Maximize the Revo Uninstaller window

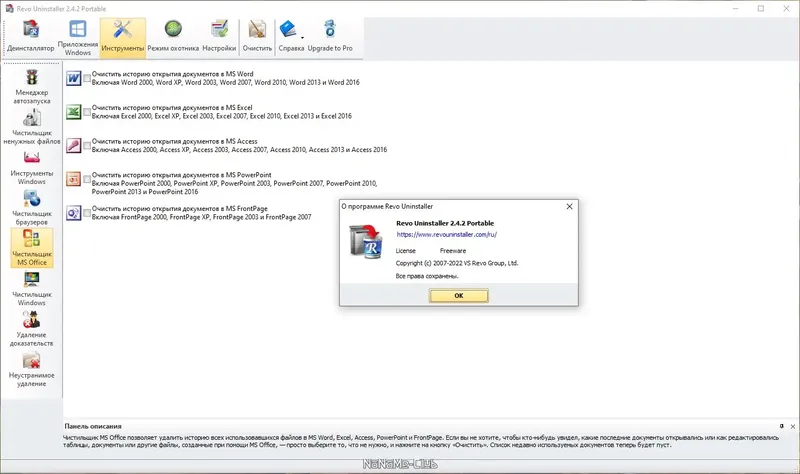tap(761, 9)
